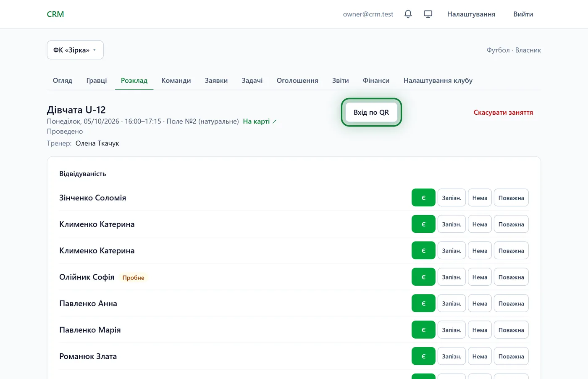Go to the Команди tab
This screenshot has height=379, width=588.
pos(176,81)
